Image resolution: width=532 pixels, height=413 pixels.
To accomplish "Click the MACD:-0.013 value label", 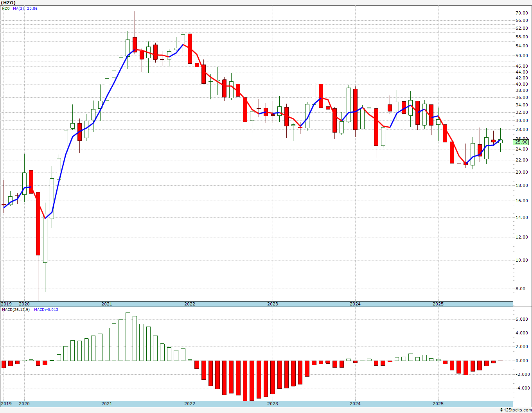I will coord(46,309).
